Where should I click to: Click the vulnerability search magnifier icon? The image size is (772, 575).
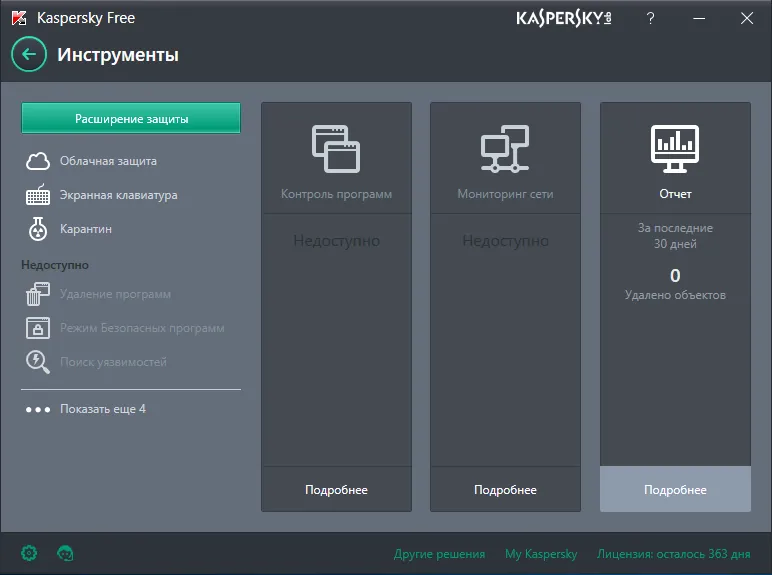38,362
